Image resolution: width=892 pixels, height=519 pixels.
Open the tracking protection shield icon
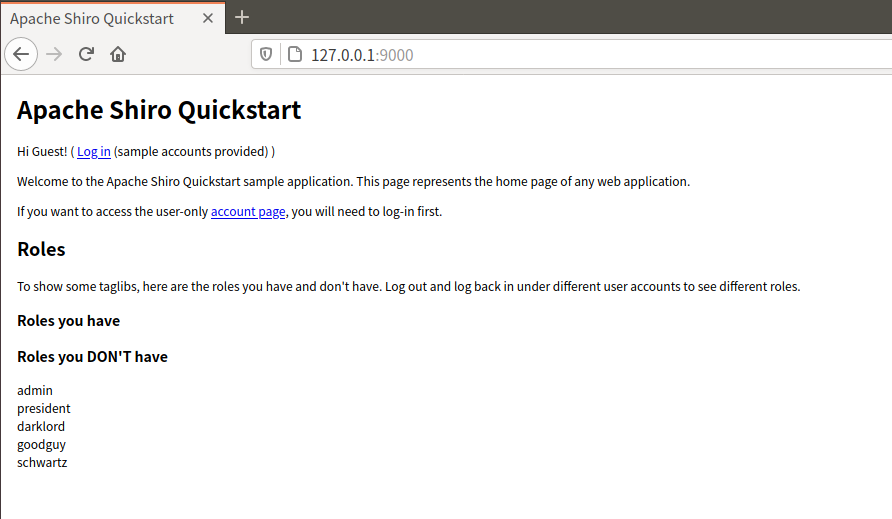[266, 55]
